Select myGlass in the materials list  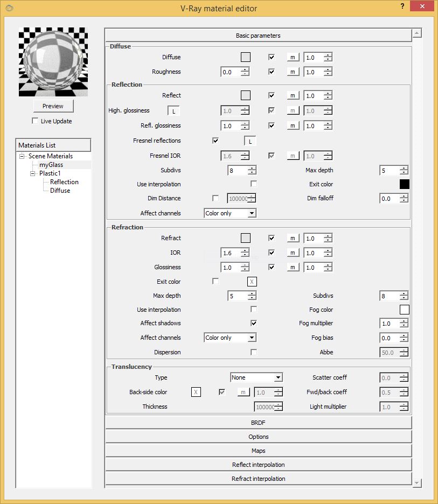(x=51, y=165)
